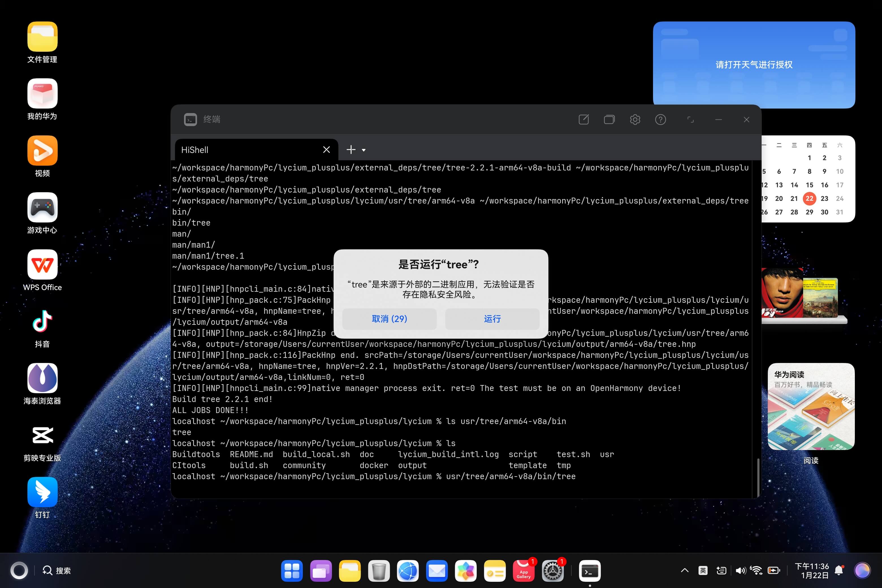
Task: Expand the system tray hidden icons chevron
Action: click(684, 570)
